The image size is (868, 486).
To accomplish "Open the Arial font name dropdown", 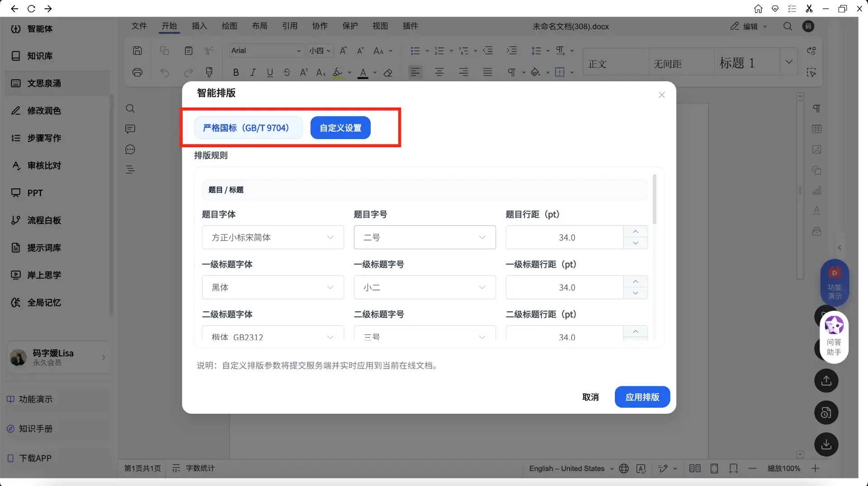I will pyautogui.click(x=266, y=51).
